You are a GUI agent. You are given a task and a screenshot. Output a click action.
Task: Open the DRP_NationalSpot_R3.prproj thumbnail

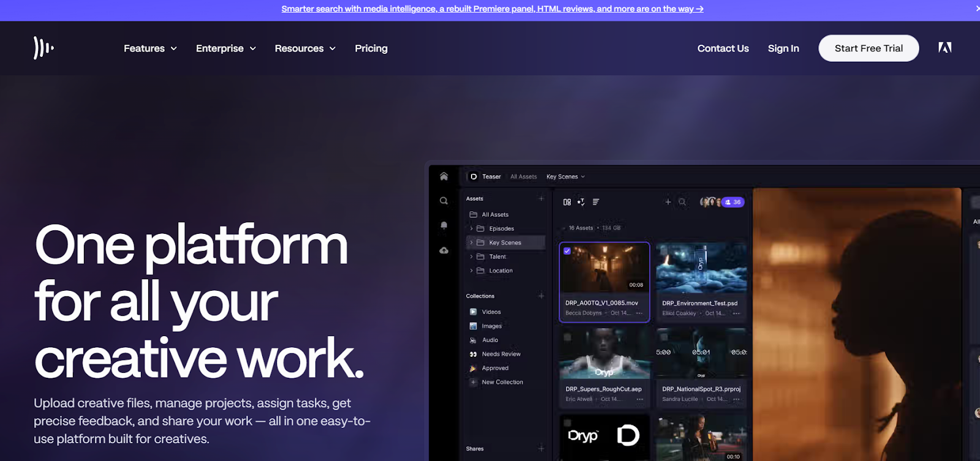click(701, 353)
